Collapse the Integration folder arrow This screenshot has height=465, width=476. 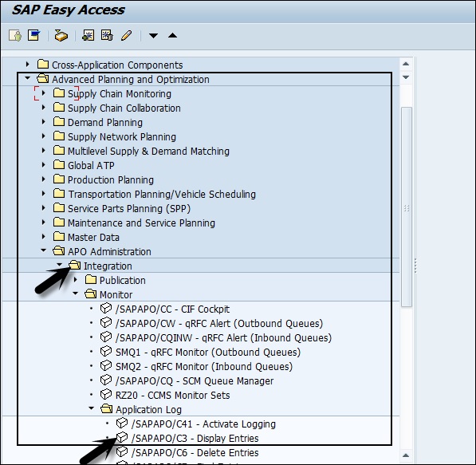(x=60, y=265)
